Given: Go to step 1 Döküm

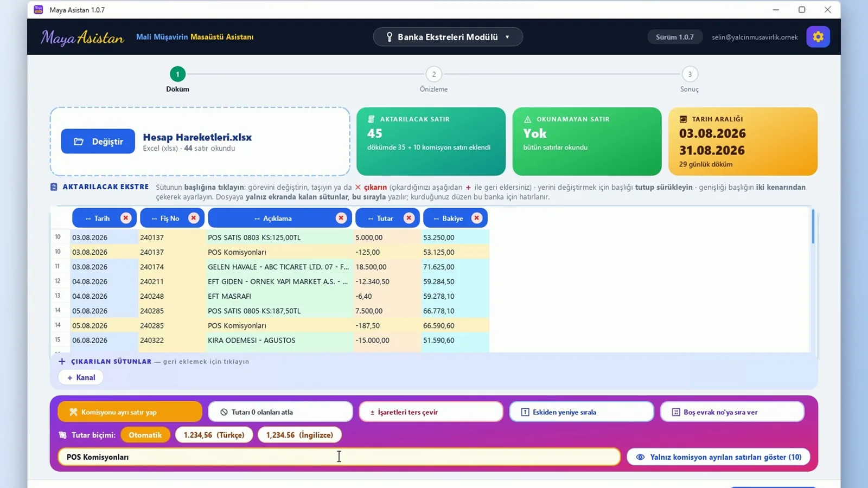Looking at the screenshot, I should tap(177, 74).
